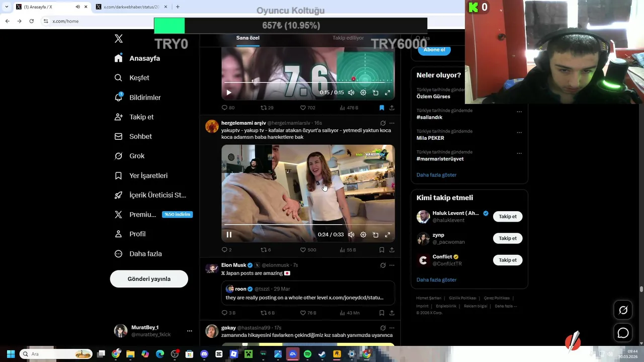
Task: Follow Conflict @ConflictTR
Action: (508, 260)
